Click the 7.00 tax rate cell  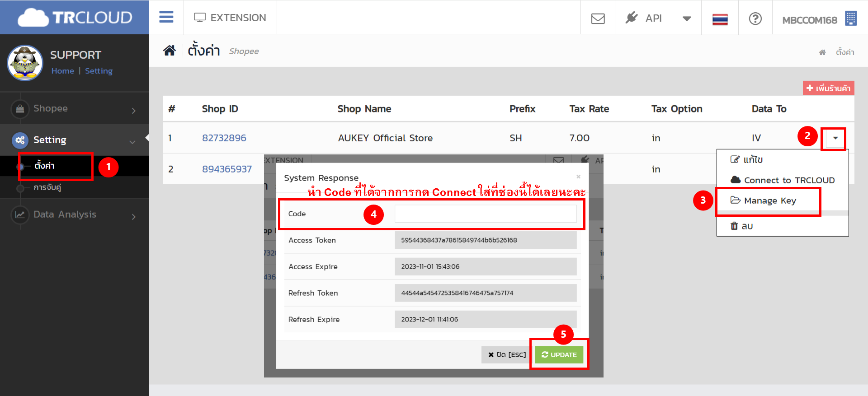coord(580,138)
